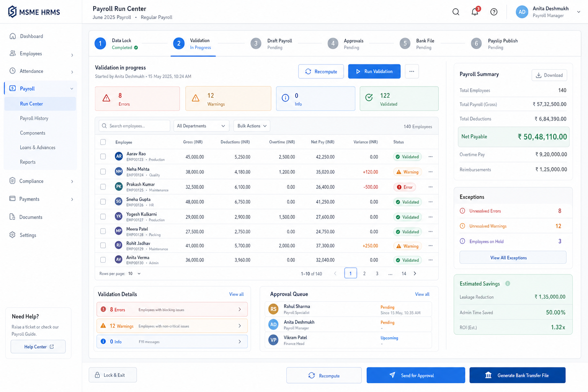This screenshot has height=392, width=588.
Task: Collapse the Payroll sidebar menu
Action: [72, 89]
